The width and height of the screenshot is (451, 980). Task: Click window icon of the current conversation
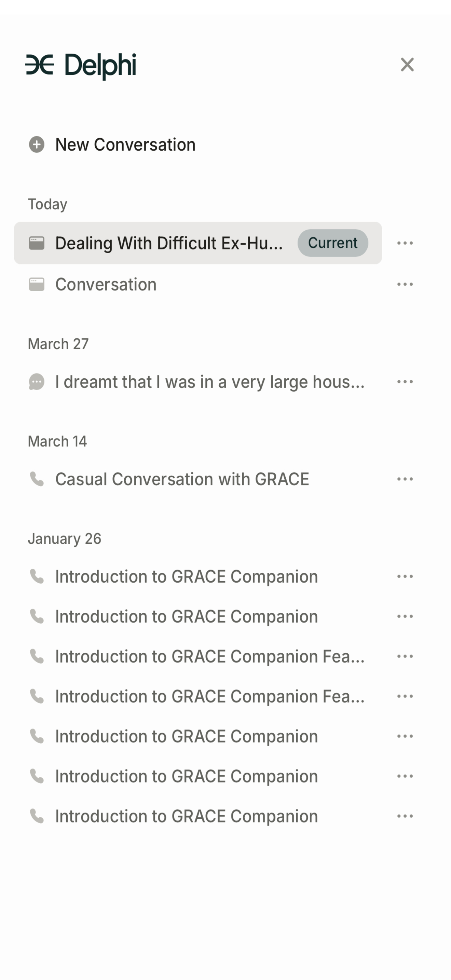(x=37, y=243)
